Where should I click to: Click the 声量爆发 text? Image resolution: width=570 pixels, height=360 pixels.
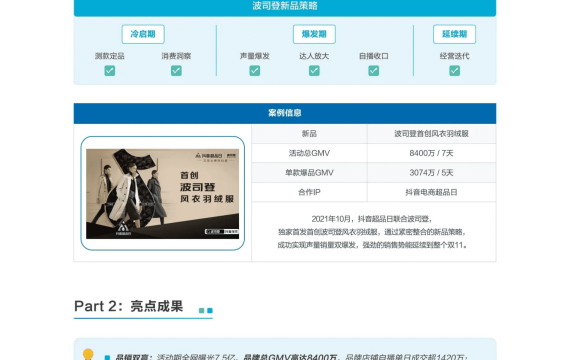[x=255, y=56]
